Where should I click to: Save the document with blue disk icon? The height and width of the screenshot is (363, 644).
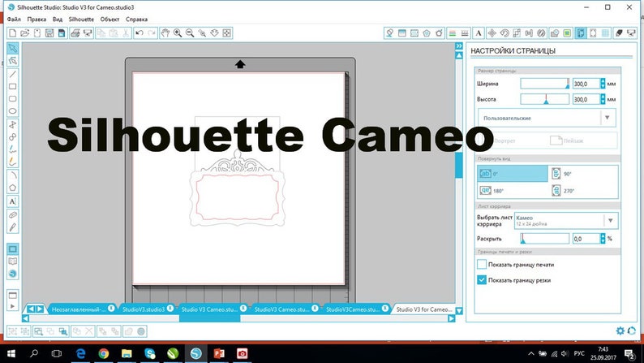(62, 33)
